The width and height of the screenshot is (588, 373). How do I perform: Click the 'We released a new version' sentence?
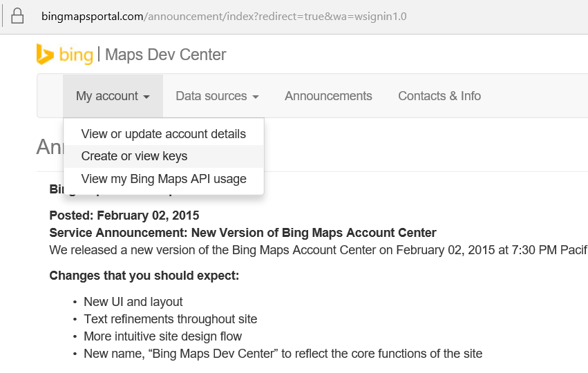pyautogui.click(x=319, y=250)
